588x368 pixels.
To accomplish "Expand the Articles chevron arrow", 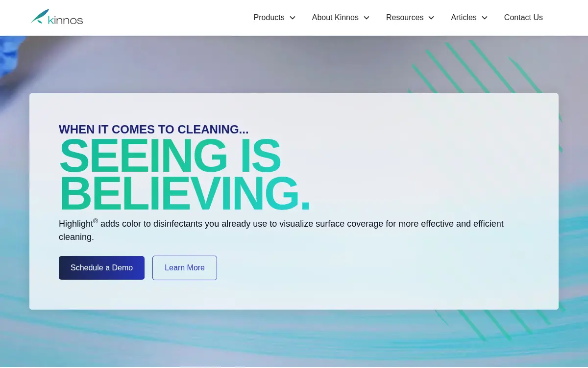I will (x=485, y=18).
